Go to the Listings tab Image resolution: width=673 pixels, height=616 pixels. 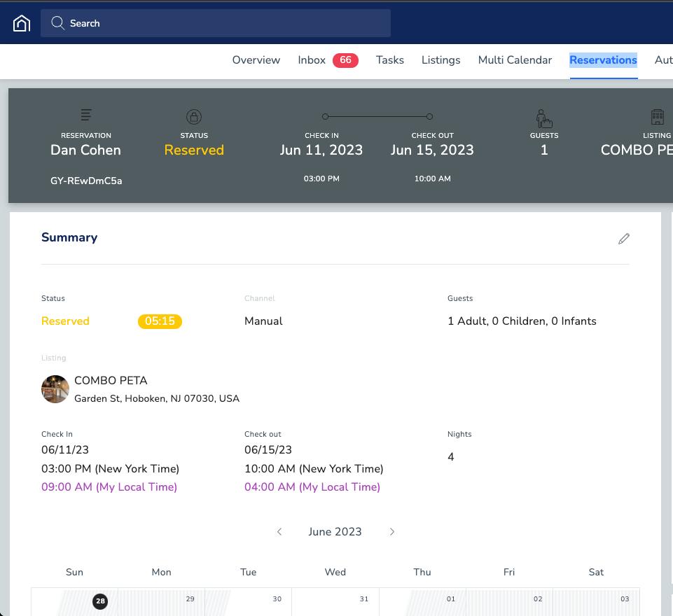coord(440,60)
